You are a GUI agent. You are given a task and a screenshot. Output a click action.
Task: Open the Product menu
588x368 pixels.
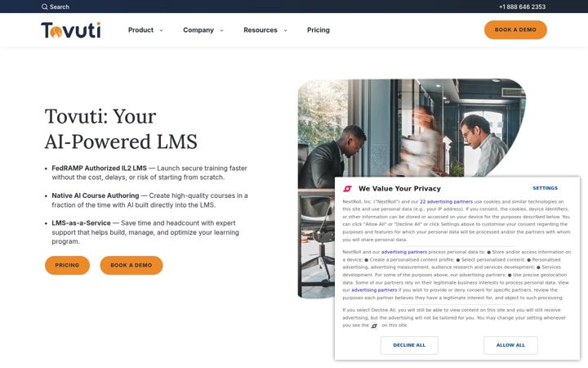(140, 30)
